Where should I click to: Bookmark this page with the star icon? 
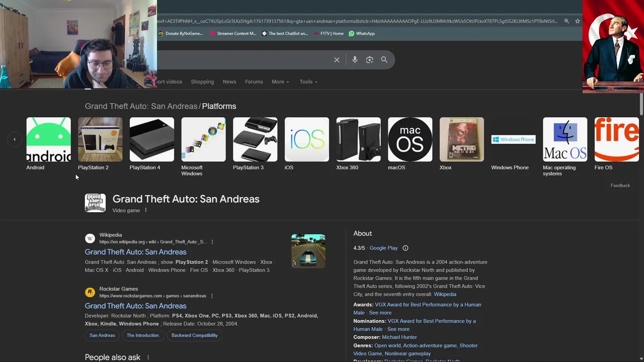(x=578, y=21)
